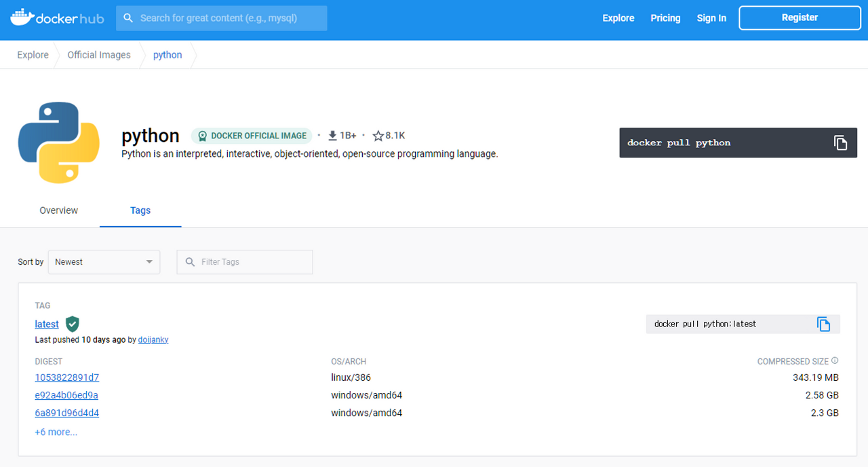Viewport: 868px width, 467px height.
Task: Click the search magnifier icon in header
Action: [x=128, y=18]
